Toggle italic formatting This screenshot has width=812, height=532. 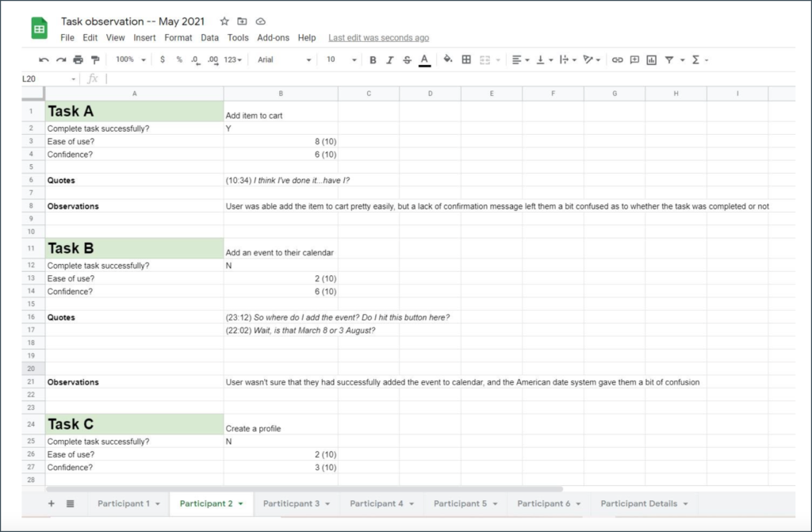pyautogui.click(x=389, y=59)
